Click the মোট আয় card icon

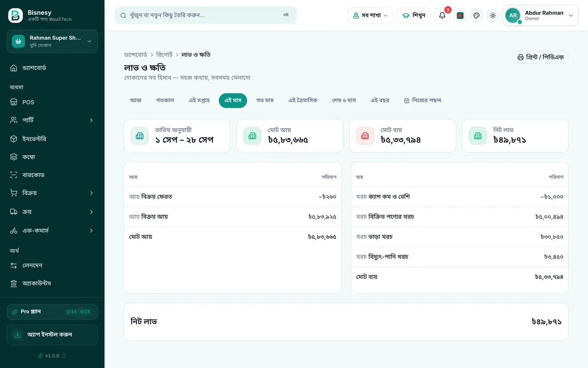pyautogui.click(x=252, y=136)
